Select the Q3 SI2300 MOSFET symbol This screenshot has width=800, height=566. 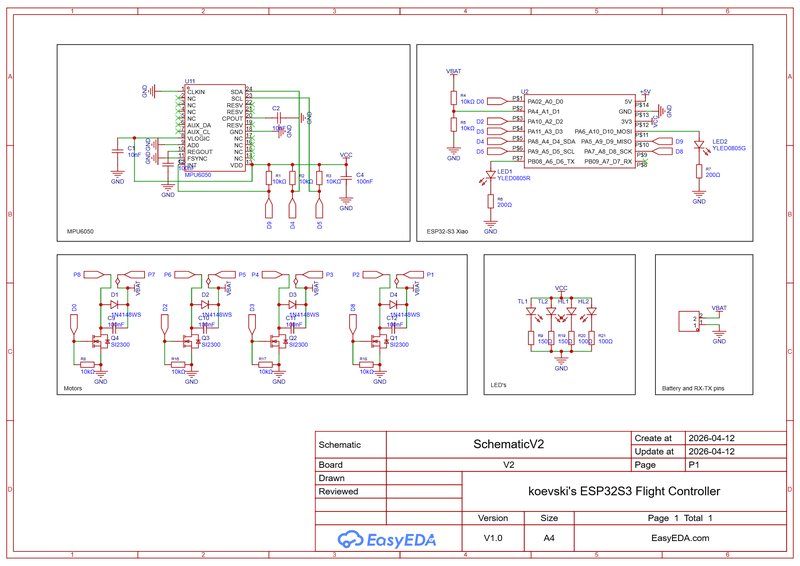[191, 340]
